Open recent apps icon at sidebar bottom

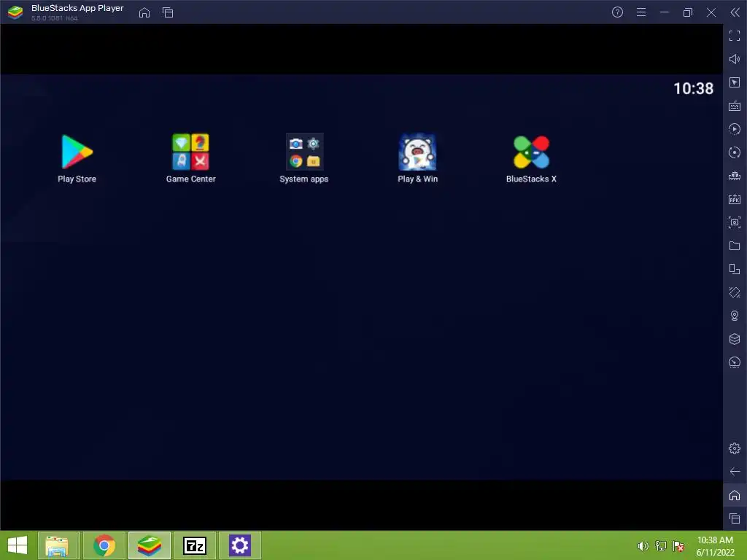[735, 518]
